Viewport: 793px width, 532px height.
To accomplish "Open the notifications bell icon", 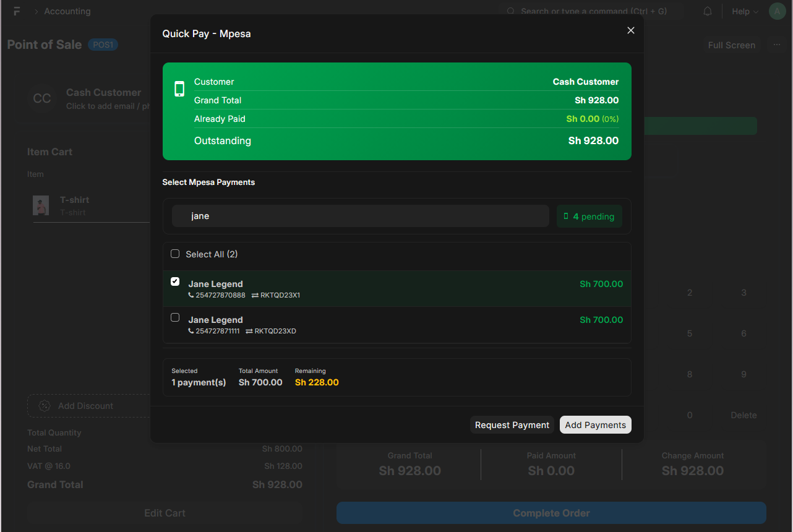I will 708,12.
